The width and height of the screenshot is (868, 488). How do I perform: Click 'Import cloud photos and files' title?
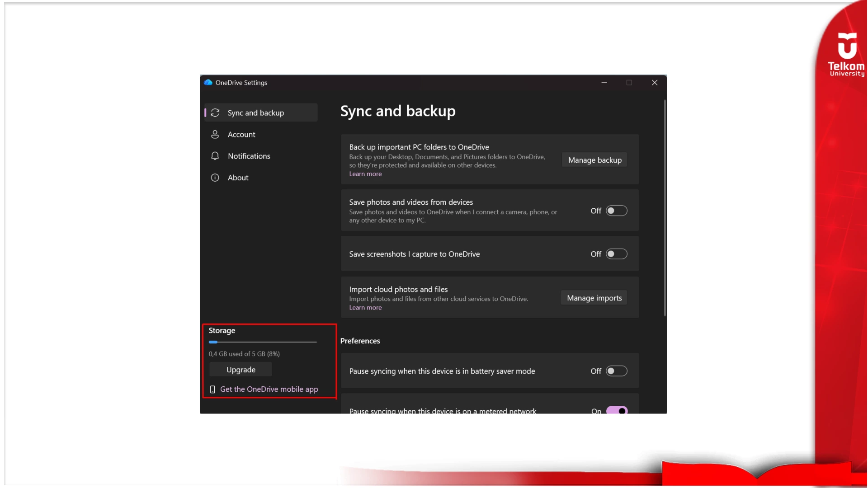[398, 289]
